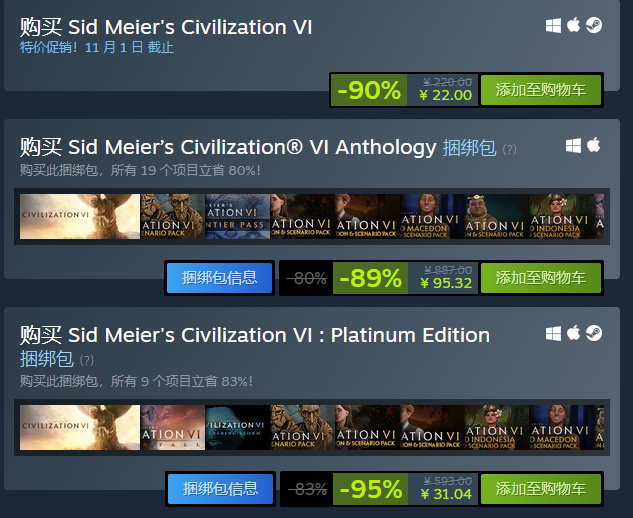The height and width of the screenshot is (518, 633).
Task: Click the SteamOS icon for Civilization VI
Action: [594, 27]
